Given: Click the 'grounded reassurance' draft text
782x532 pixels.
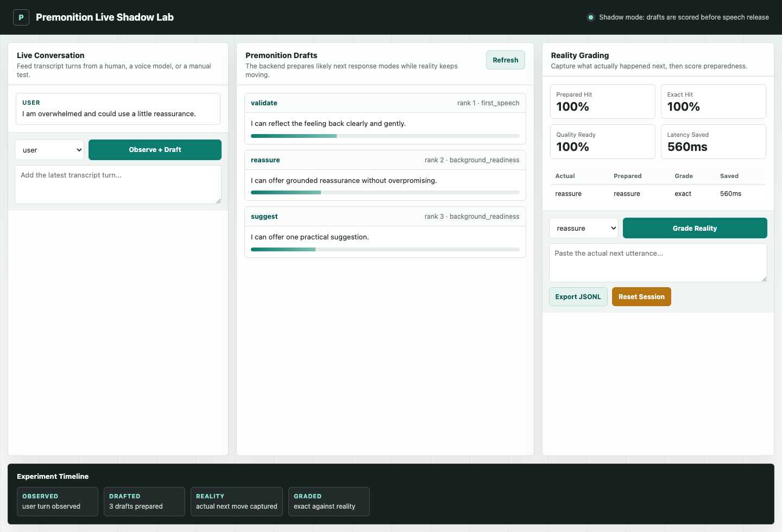Looking at the screenshot, I should (344, 181).
